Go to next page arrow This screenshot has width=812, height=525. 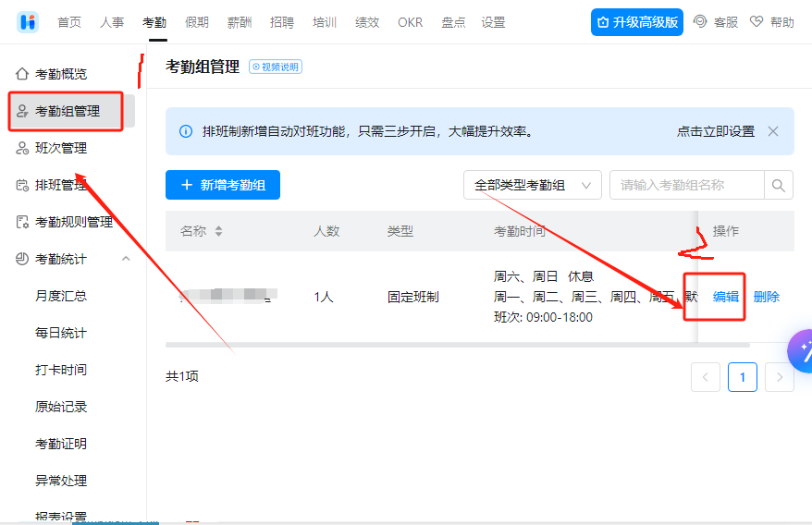click(779, 377)
